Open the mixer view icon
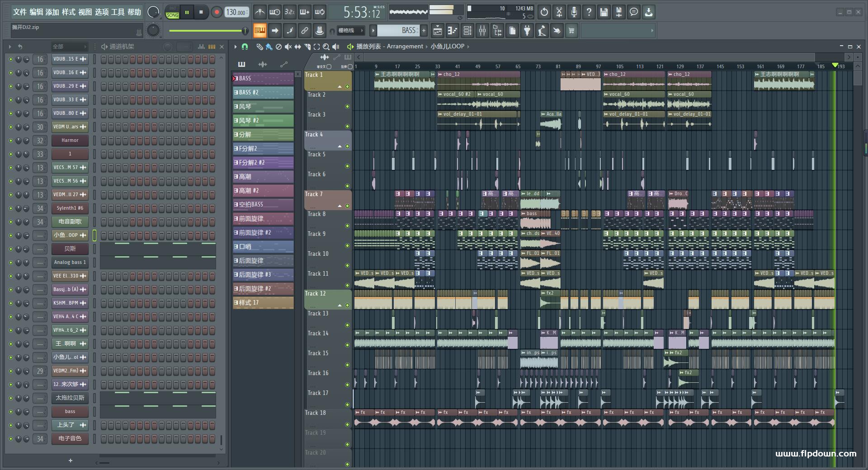The height and width of the screenshot is (470, 868). pyautogui.click(x=482, y=31)
